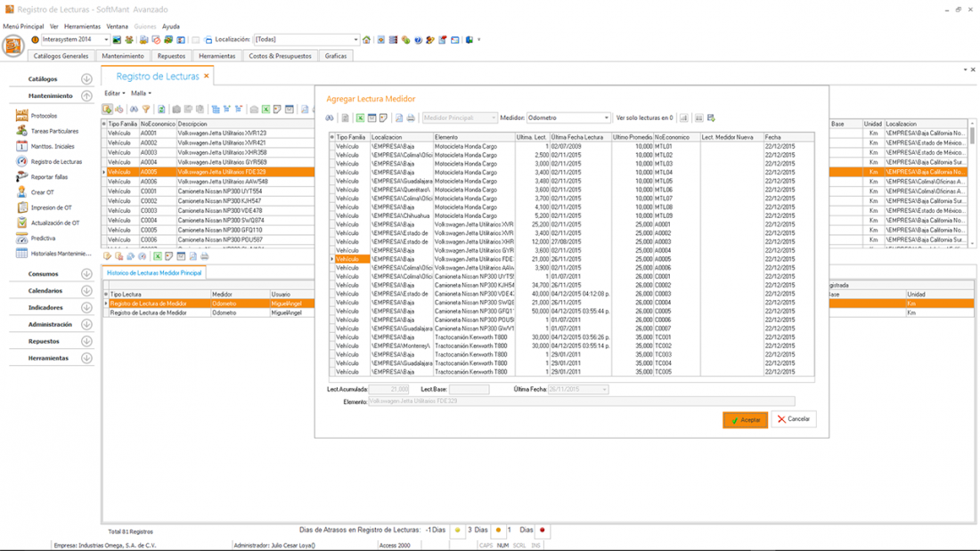The image size is (980, 551).
Task: Click the printer icon in Agregar Lectura toolbar
Action: [411, 117]
